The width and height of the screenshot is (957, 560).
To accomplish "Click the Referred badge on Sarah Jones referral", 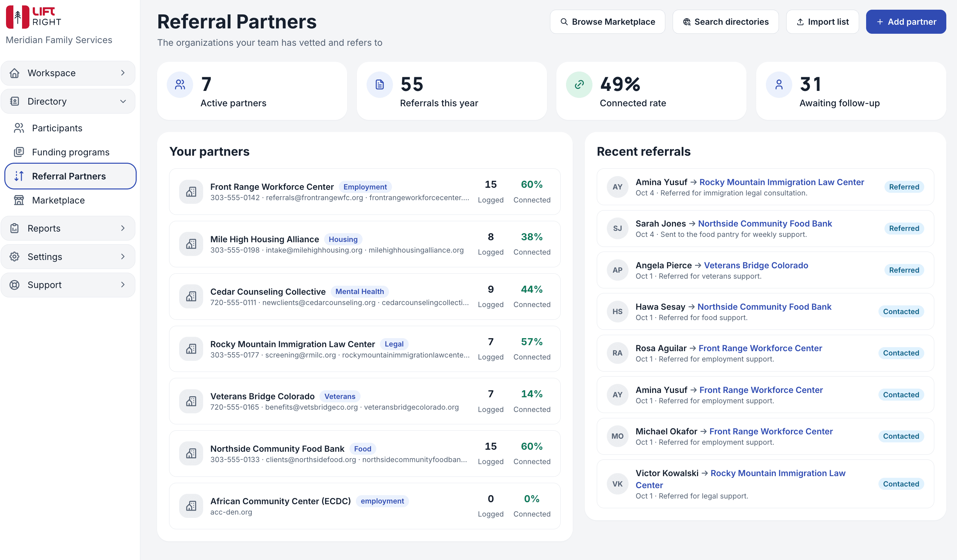I will 904,228.
